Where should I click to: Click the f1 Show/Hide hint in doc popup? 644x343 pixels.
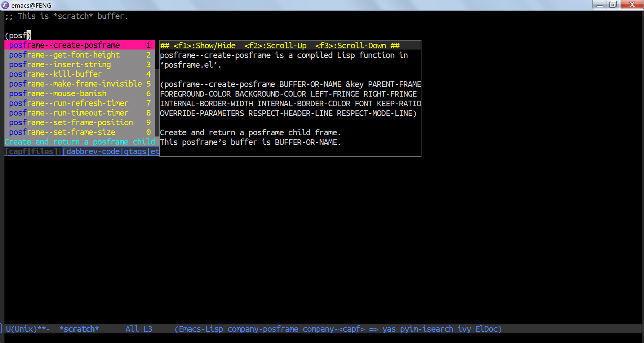pos(204,45)
